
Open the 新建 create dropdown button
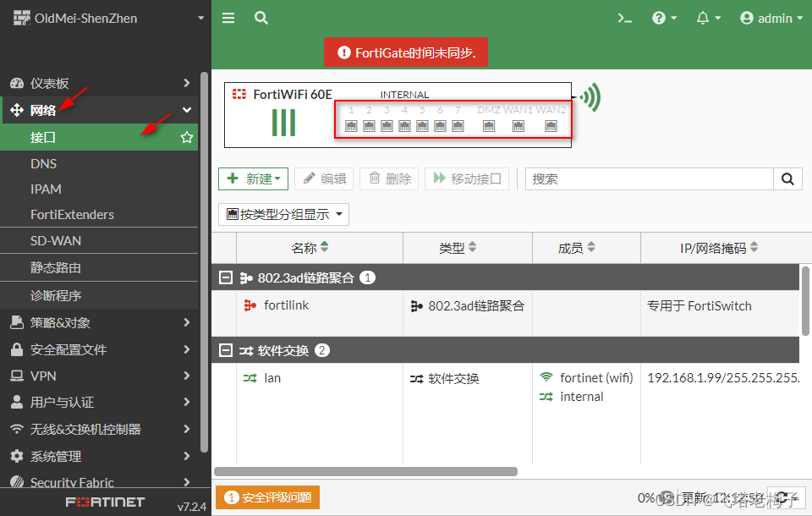coord(253,178)
